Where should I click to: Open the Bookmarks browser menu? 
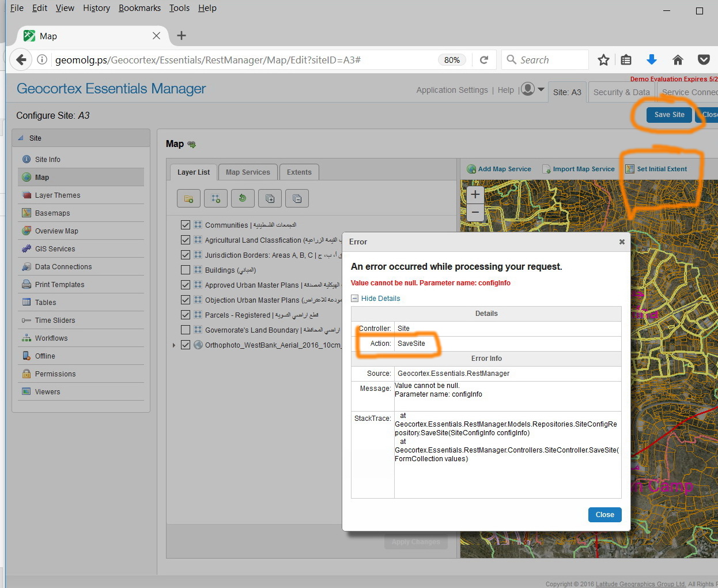139,8
